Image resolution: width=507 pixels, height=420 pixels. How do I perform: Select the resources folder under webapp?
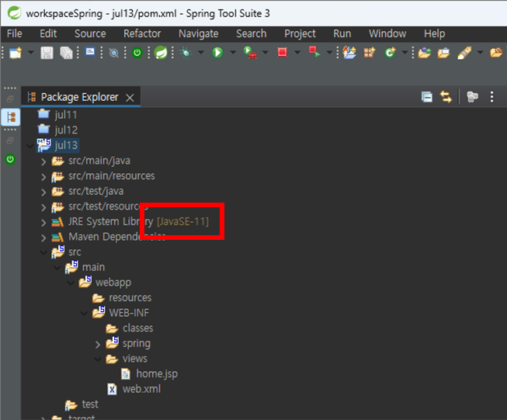point(130,298)
